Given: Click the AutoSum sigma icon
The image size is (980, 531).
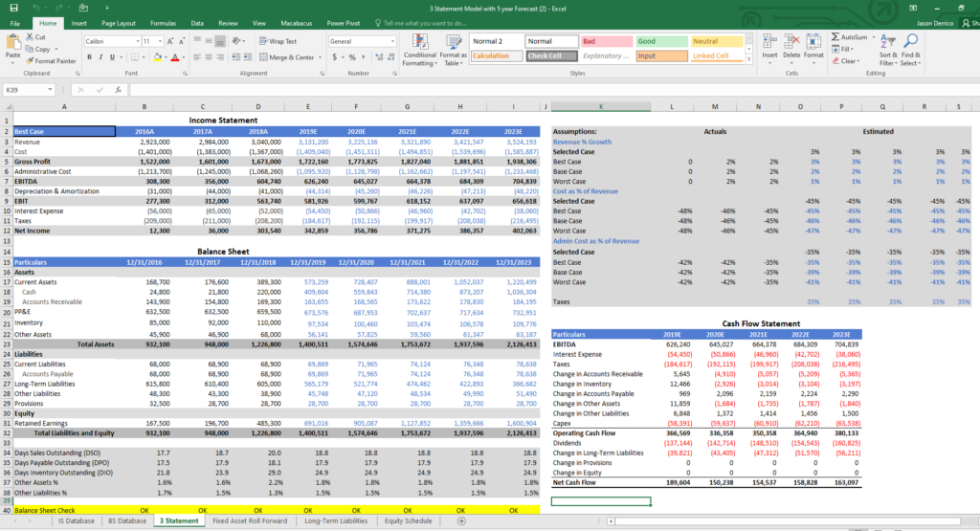Looking at the screenshot, I should (836, 37).
